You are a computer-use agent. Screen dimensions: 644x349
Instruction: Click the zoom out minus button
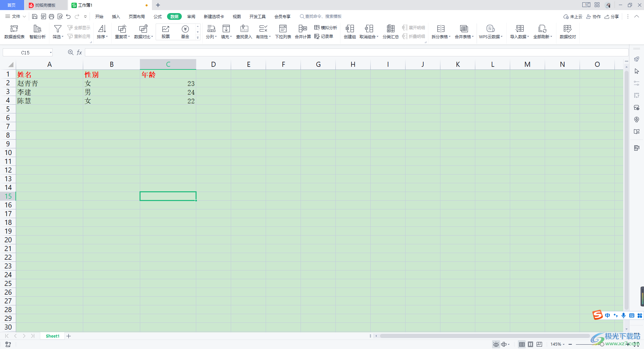(x=570, y=344)
